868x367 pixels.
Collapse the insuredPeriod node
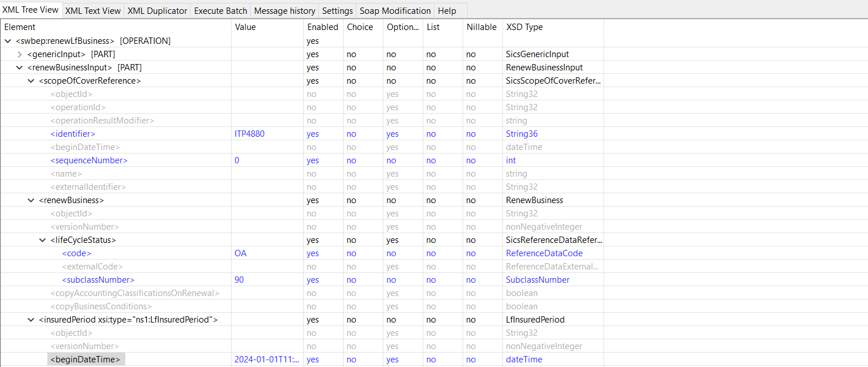coord(31,320)
